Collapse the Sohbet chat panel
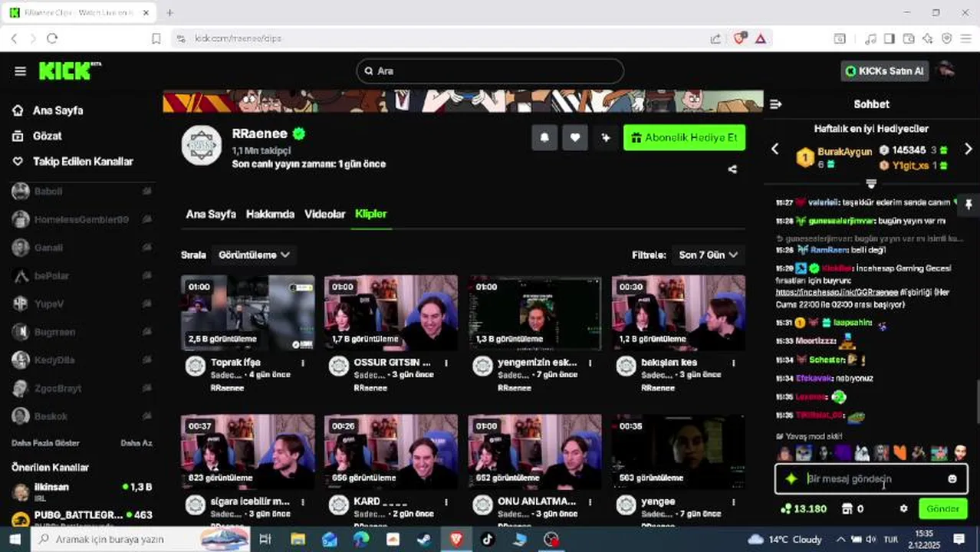The height and width of the screenshot is (552, 980). click(x=775, y=104)
